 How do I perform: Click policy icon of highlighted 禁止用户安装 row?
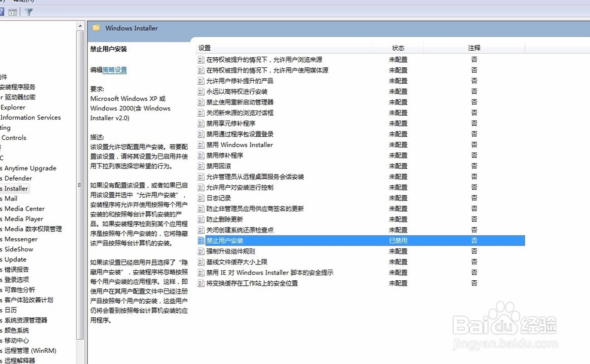(201, 241)
